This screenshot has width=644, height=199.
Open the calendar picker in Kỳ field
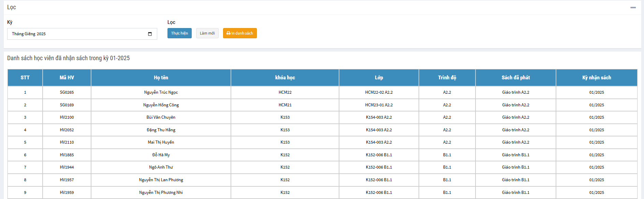[150, 34]
